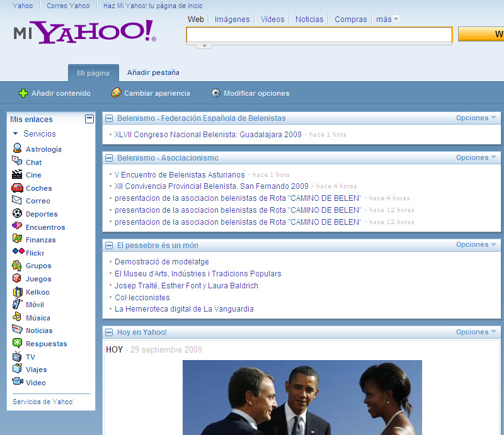Select the Noticias search tab

pyautogui.click(x=309, y=20)
